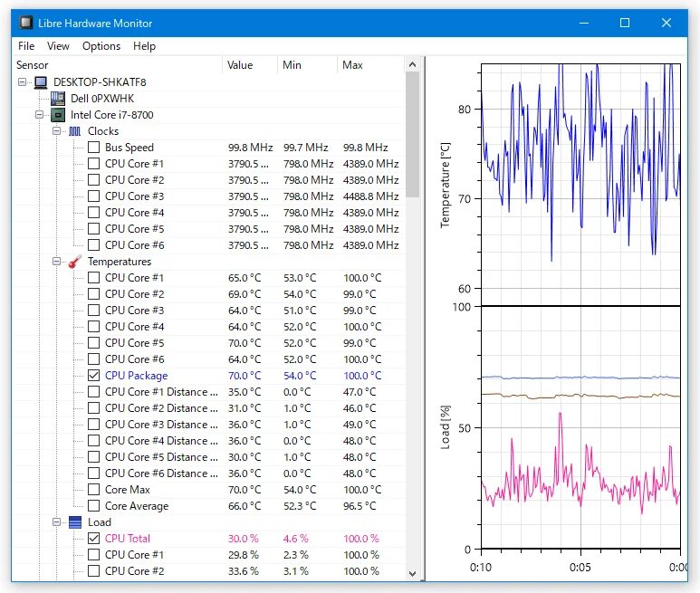This screenshot has height=593, width=700.
Task: Click the Temperature [°C] axis label
Action: click(446, 186)
